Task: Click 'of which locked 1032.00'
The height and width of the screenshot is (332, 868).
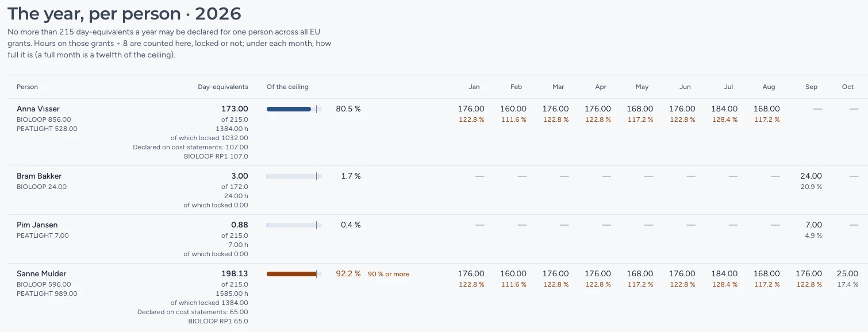Action: point(209,138)
